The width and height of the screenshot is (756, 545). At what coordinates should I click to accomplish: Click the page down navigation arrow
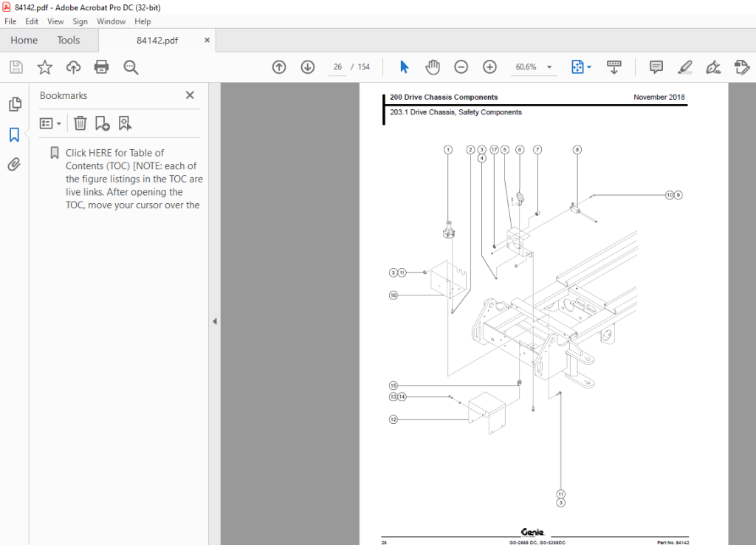307,66
